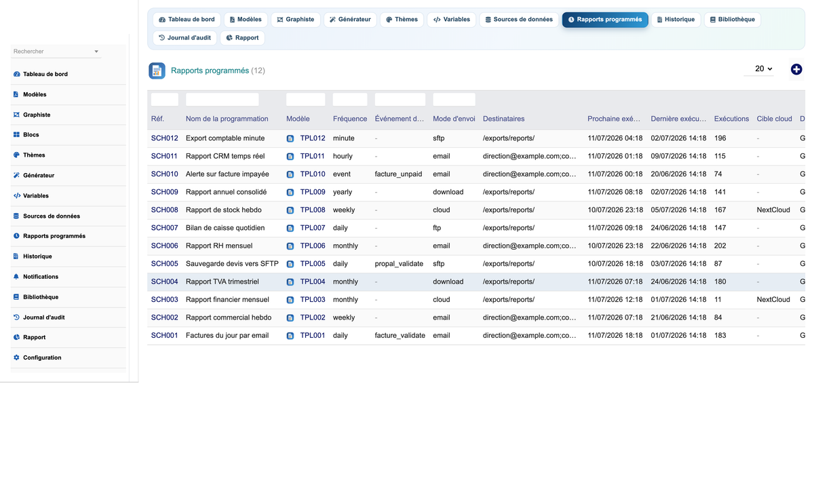
Task: Click the Fréquence filter input field
Action: pyautogui.click(x=350, y=100)
